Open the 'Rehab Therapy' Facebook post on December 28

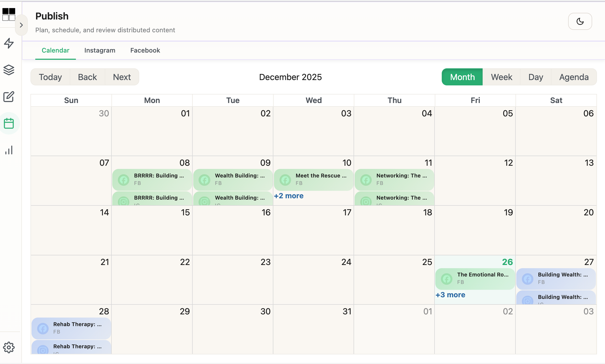(x=71, y=328)
